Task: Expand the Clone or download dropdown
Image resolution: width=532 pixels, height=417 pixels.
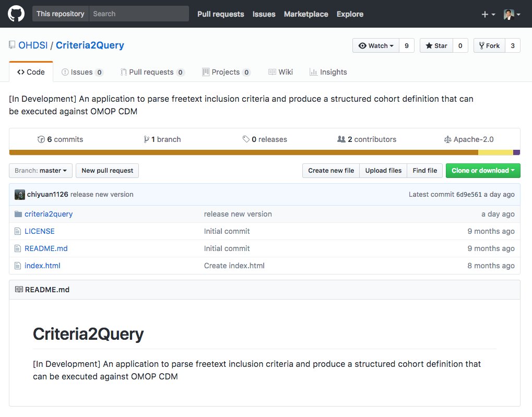Action: pyautogui.click(x=483, y=171)
